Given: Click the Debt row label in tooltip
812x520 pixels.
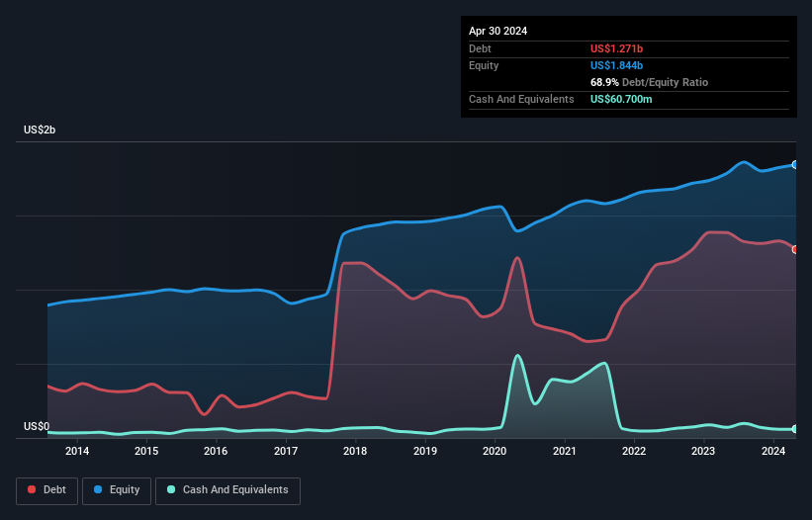Looking at the screenshot, I should pos(480,48).
